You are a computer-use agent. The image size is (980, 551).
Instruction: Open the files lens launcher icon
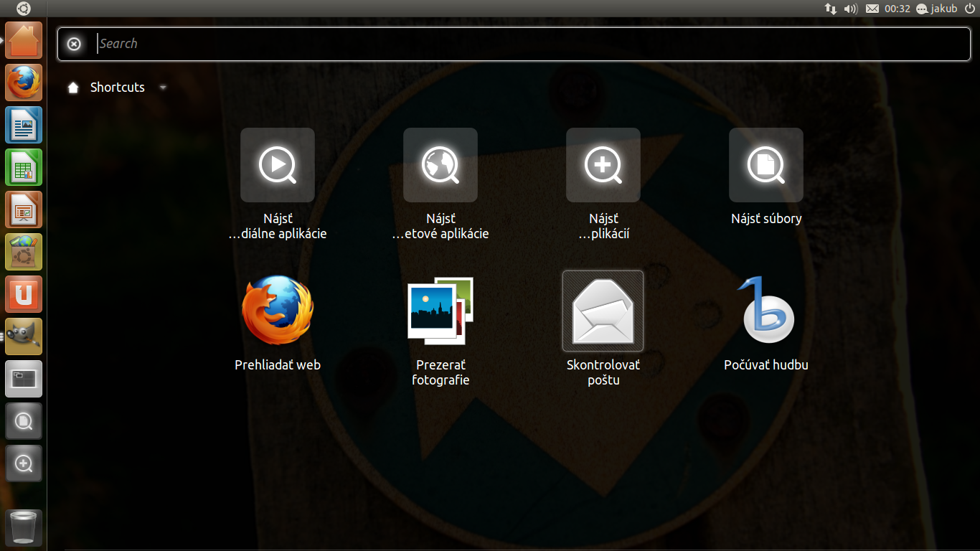tap(24, 421)
